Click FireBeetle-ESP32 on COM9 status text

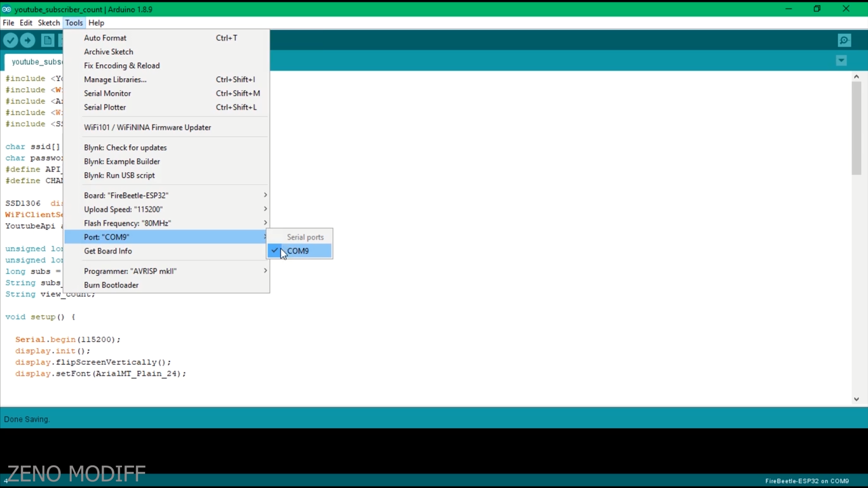coord(807,481)
